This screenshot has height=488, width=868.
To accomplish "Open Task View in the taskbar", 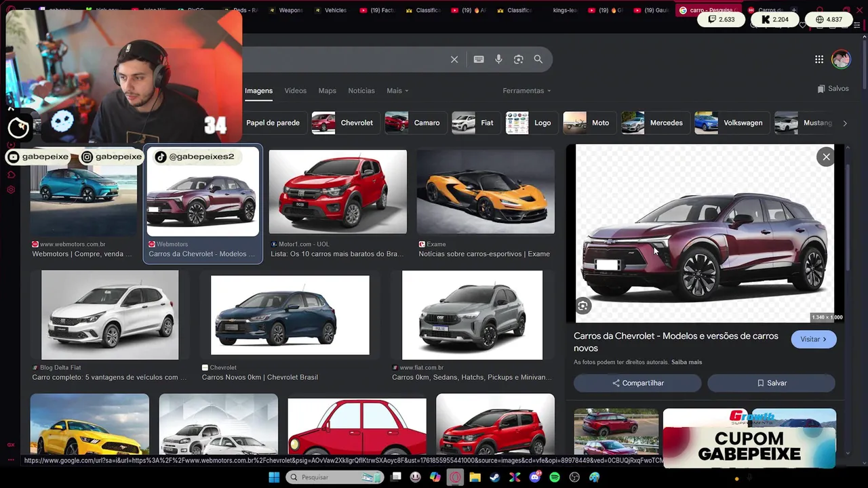I will 397,477.
